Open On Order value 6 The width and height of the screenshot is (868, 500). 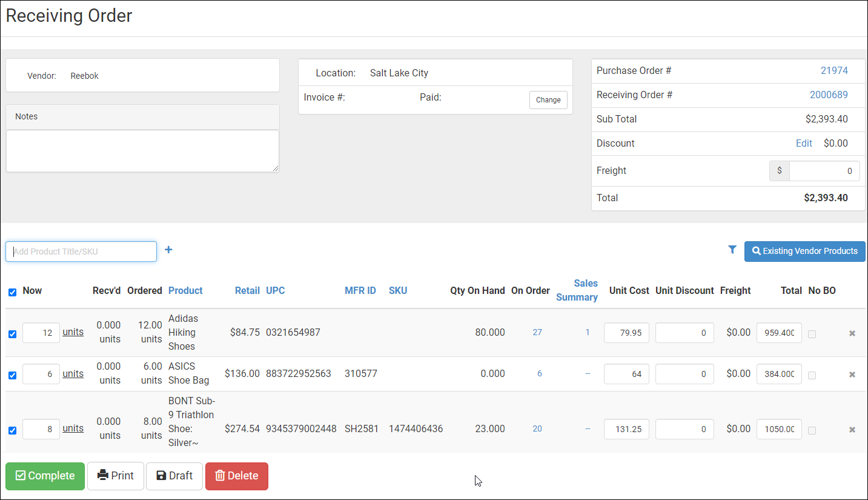tap(540, 373)
